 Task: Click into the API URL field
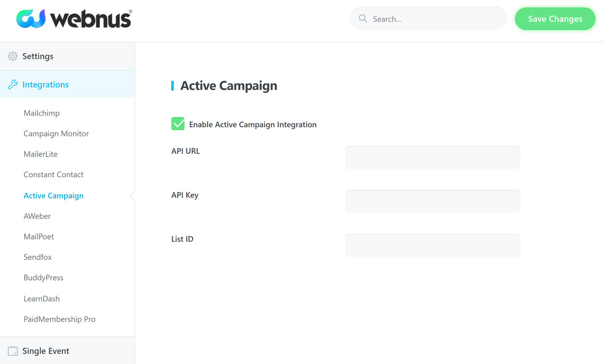433,157
